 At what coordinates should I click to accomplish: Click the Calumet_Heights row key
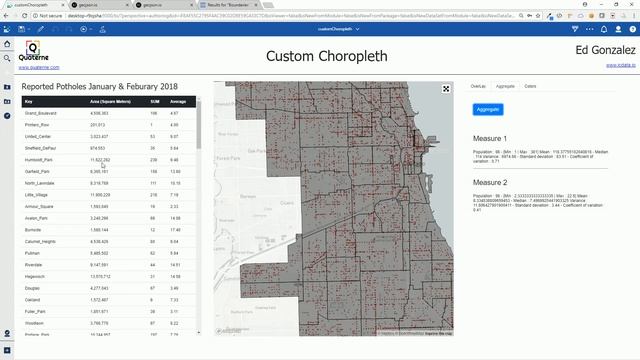pyautogui.click(x=40, y=242)
